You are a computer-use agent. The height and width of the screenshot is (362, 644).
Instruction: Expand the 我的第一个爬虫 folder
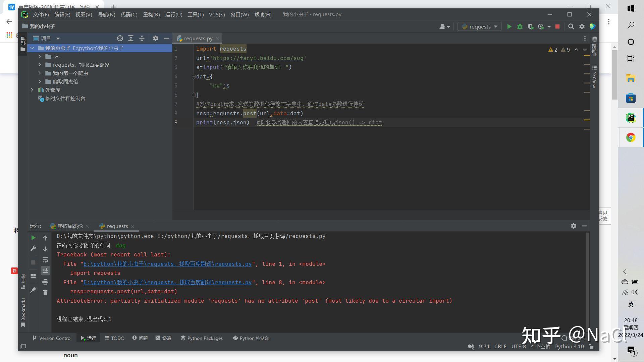[40, 73]
